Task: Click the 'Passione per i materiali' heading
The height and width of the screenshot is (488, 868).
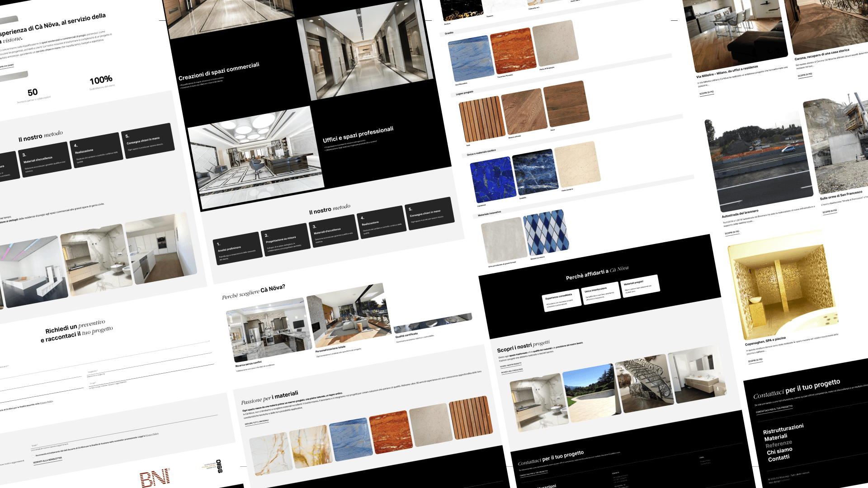Action: click(269, 397)
